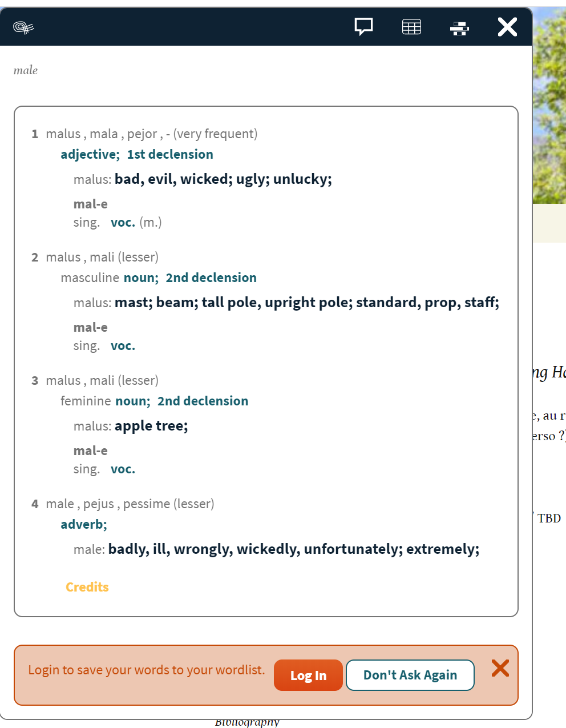Open "2nd declension" under the apple tree entry
566x728 pixels.
(x=203, y=401)
